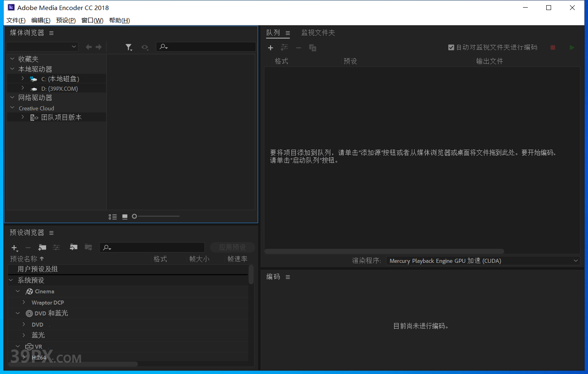The width and height of the screenshot is (588, 374).
Task: Open the 文件(F) menu
Action: pyautogui.click(x=16, y=20)
